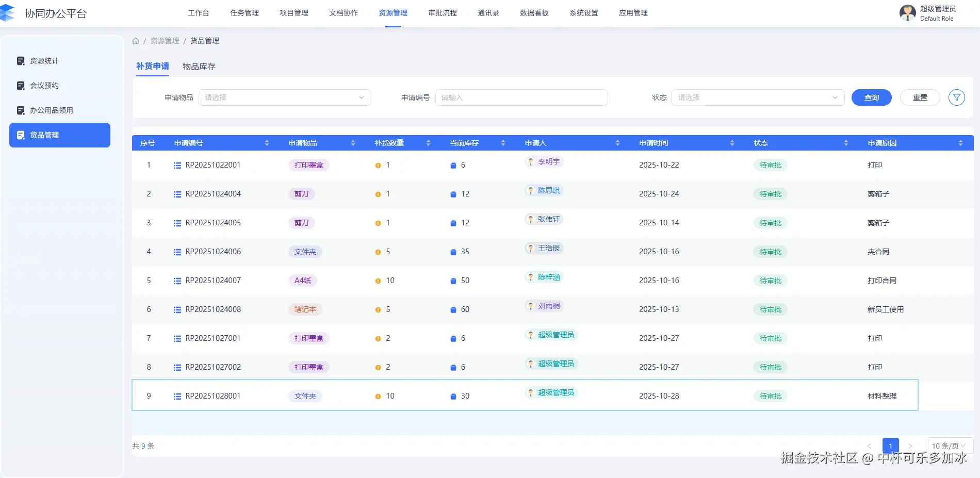Sort table by 申请编号 column arrows

point(267,143)
